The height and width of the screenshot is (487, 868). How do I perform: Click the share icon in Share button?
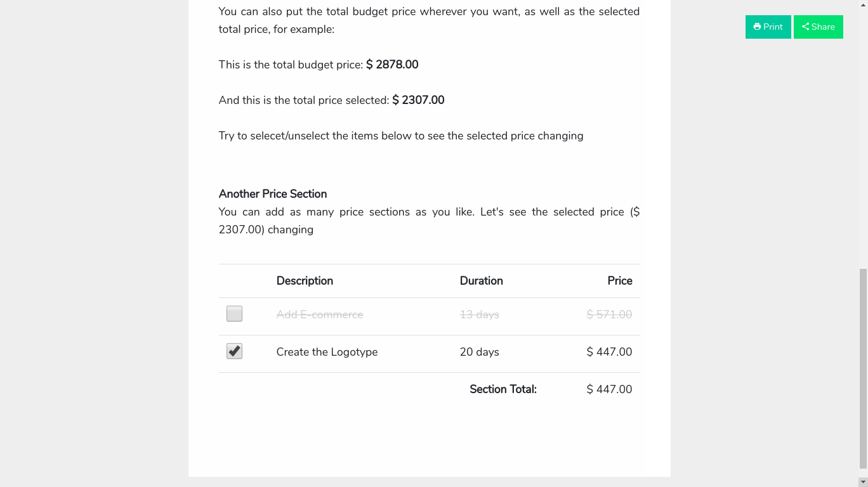pos(805,27)
